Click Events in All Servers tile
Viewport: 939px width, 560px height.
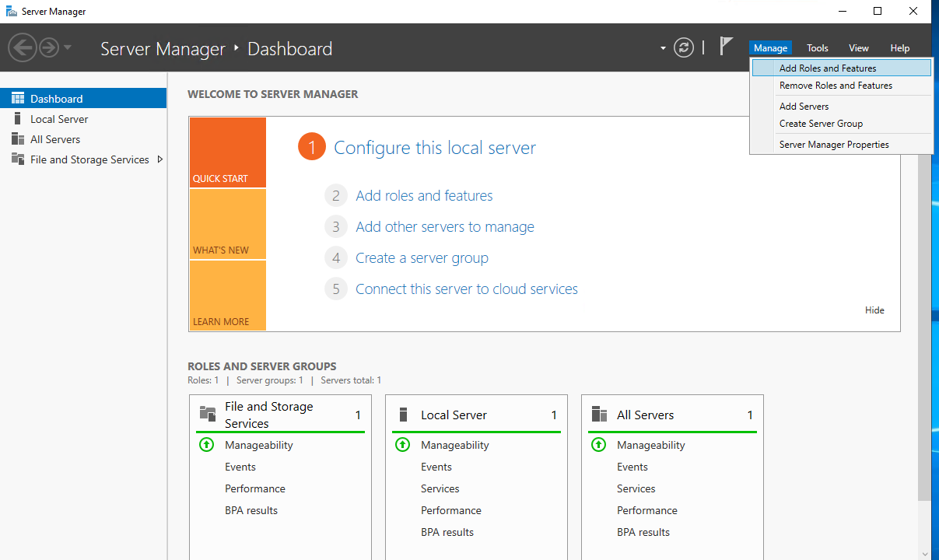(x=632, y=467)
